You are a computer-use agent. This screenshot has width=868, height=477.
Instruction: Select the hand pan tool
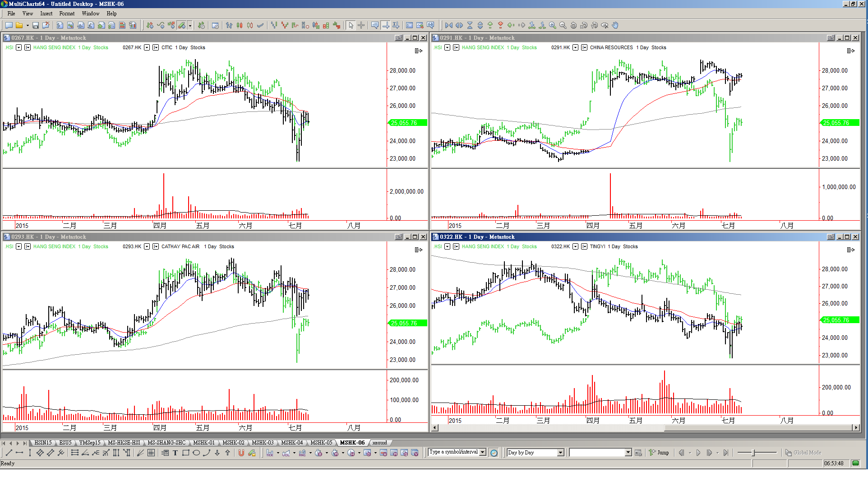[x=615, y=26]
